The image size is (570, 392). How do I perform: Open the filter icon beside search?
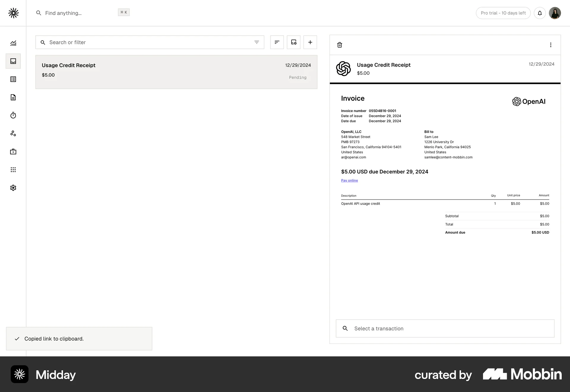(256, 42)
